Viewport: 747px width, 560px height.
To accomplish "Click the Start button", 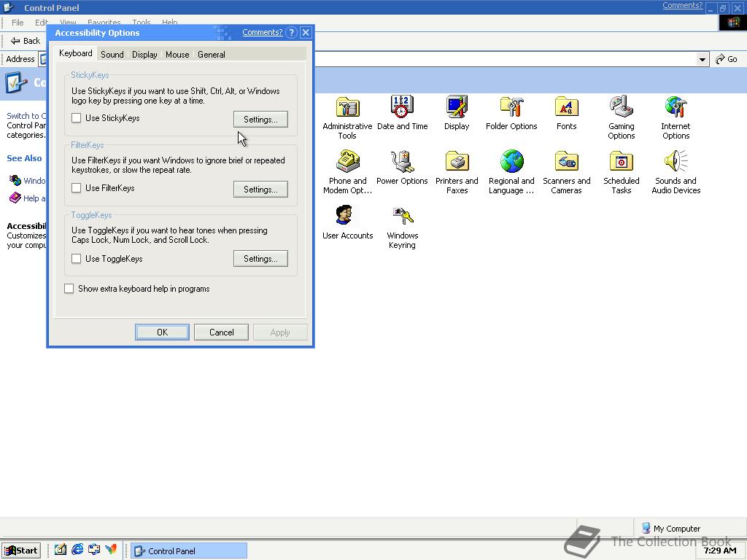I will pos(21,551).
